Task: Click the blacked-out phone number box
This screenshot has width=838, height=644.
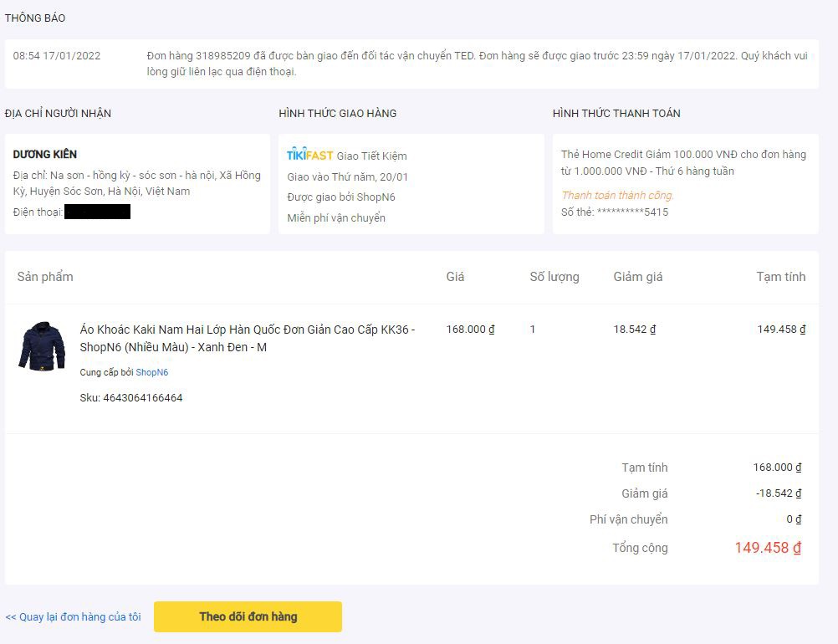Action: point(97,212)
